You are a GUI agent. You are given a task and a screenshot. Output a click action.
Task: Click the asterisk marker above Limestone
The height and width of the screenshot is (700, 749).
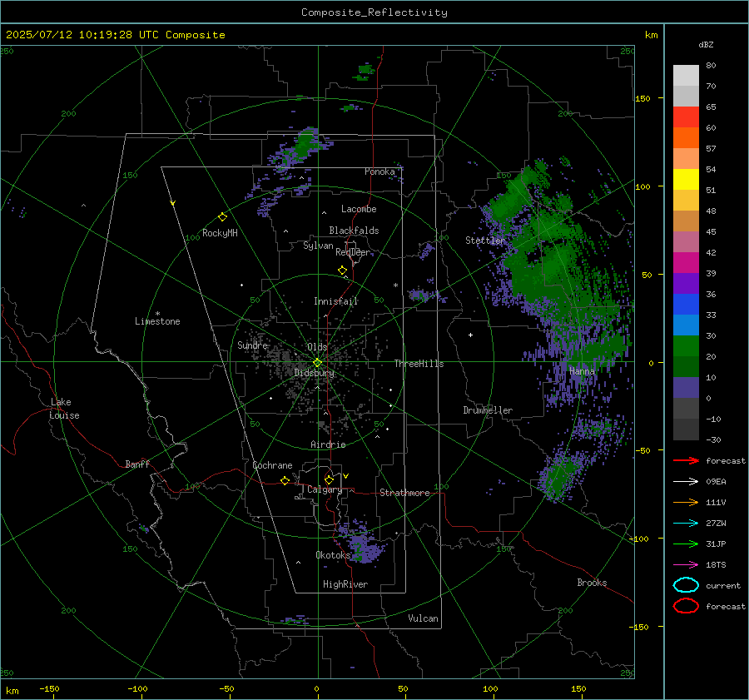pos(157,314)
